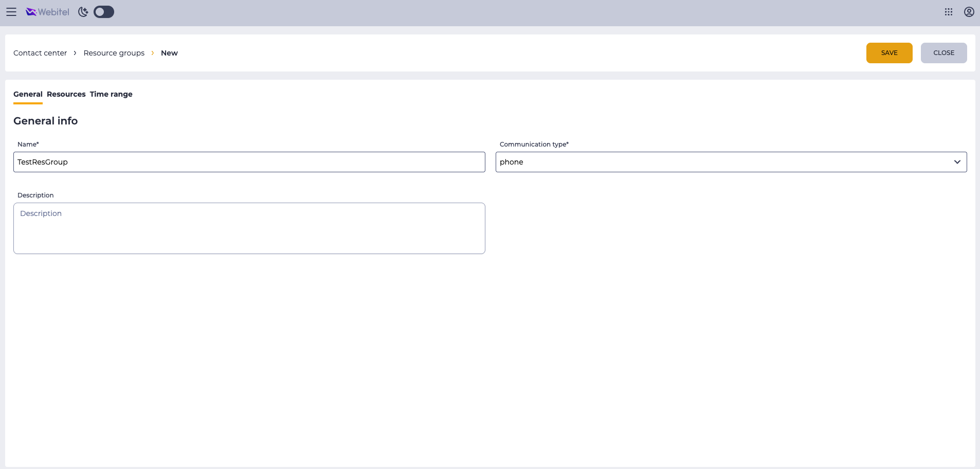Screen dimensions: 980x469
Task: Click the Communication type label
Action: coord(534,145)
